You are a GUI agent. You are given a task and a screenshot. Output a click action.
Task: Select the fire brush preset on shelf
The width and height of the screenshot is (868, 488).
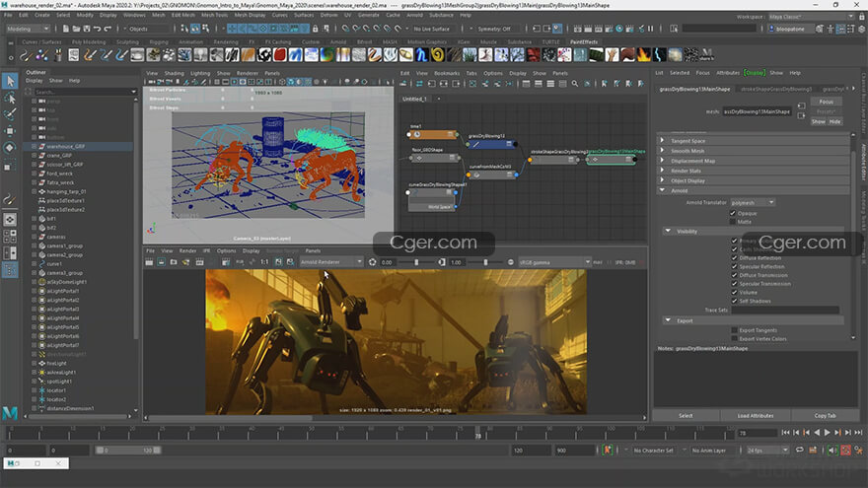(x=644, y=55)
